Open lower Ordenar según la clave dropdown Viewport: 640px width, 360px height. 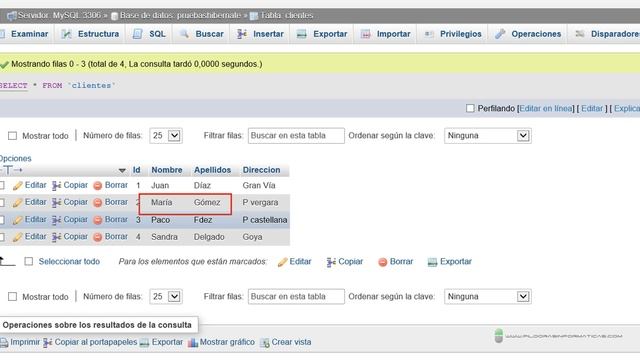488,296
